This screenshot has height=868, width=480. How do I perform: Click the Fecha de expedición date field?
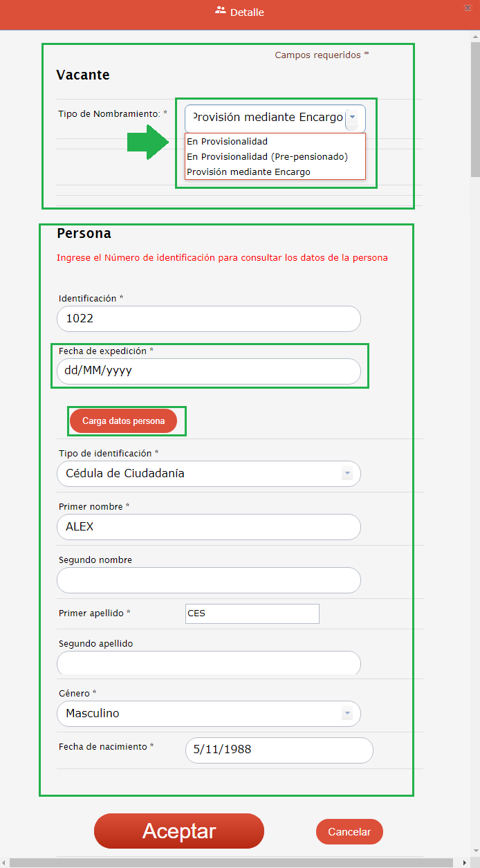pyautogui.click(x=208, y=371)
